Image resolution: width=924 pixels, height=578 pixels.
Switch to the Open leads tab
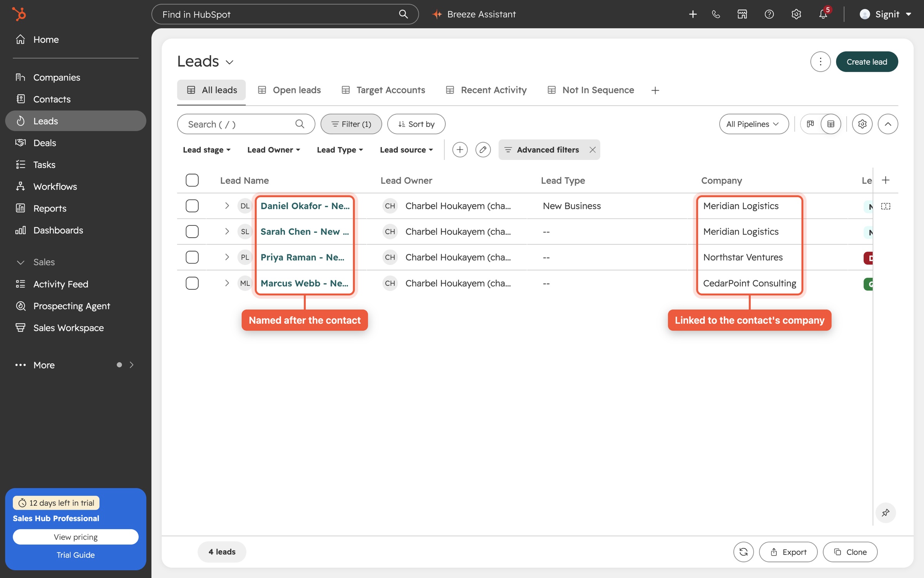point(290,90)
